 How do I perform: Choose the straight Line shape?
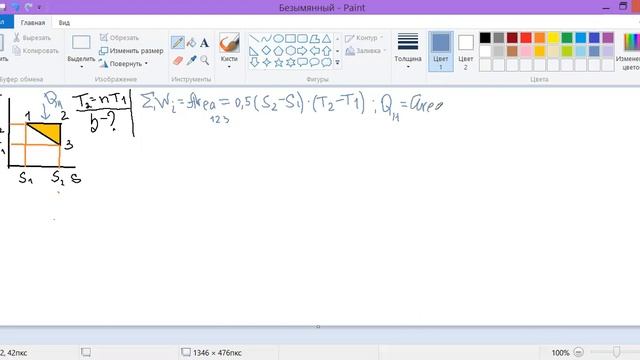pyautogui.click(x=254, y=39)
